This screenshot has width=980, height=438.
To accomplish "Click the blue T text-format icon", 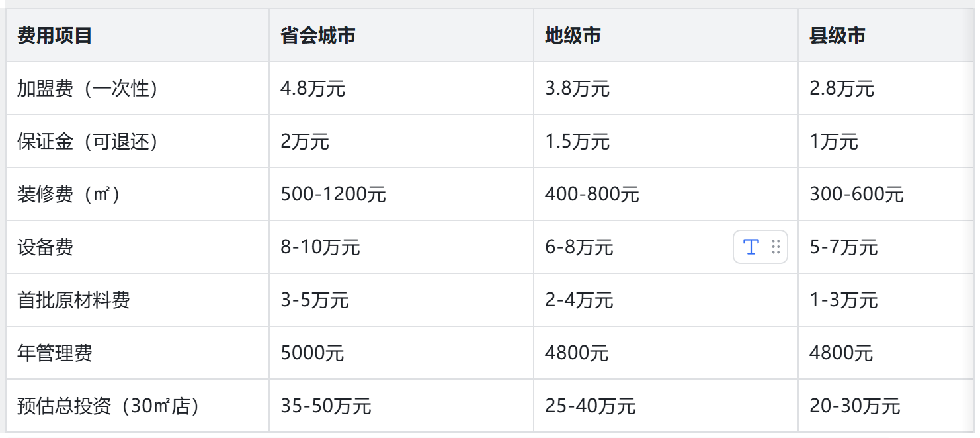I will (751, 247).
